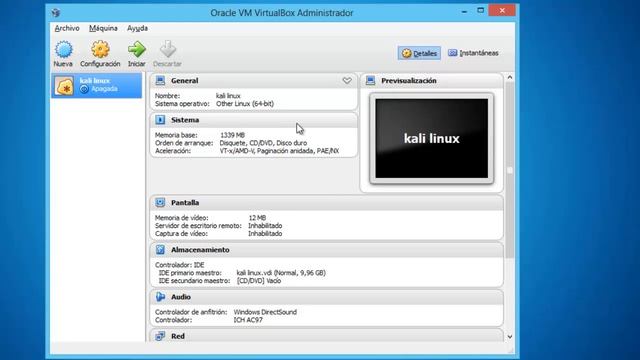Click the Almacenamiento section disk icon

coord(160,250)
